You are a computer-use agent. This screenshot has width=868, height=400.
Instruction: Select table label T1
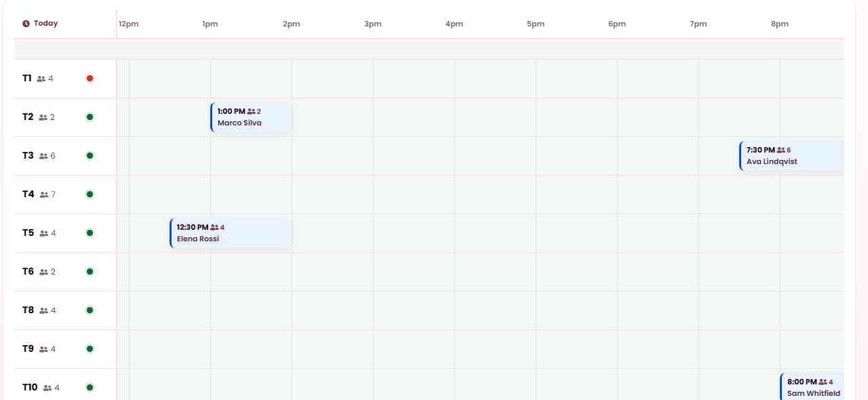tap(27, 78)
